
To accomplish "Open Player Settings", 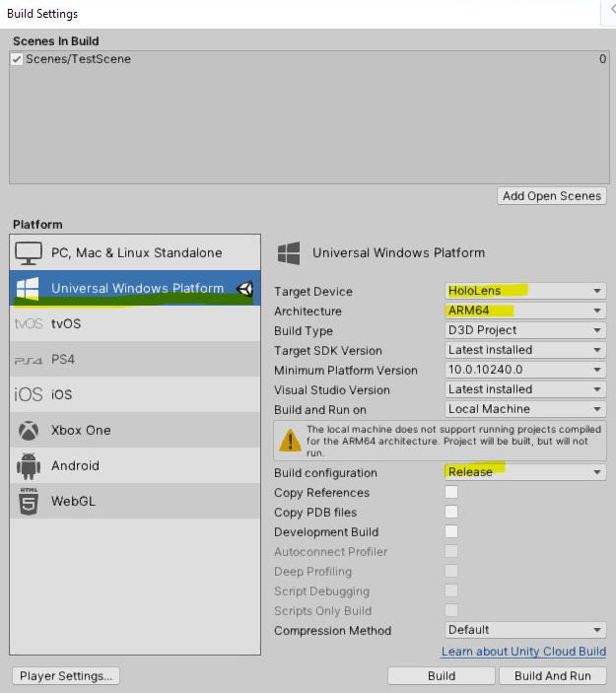I will point(66,676).
